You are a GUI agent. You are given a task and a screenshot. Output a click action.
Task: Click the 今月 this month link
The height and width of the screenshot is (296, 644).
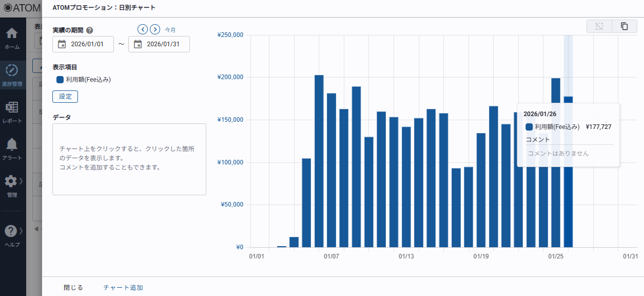point(170,30)
